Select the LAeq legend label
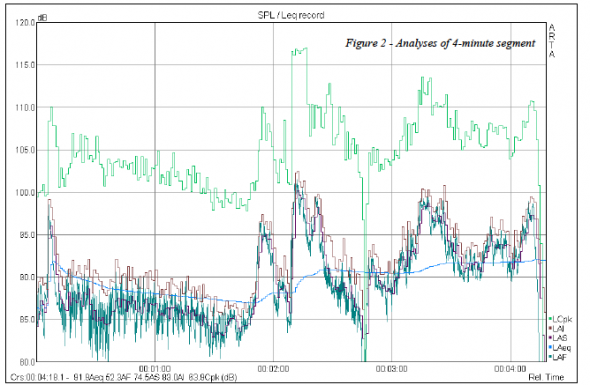The image size is (590, 385). click(561, 347)
